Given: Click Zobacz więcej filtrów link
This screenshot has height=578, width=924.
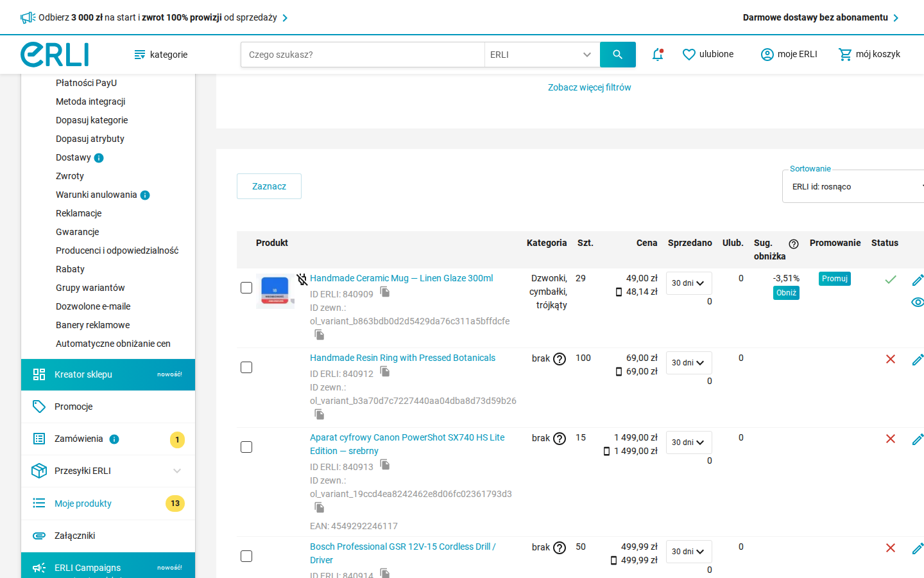Looking at the screenshot, I should point(590,87).
